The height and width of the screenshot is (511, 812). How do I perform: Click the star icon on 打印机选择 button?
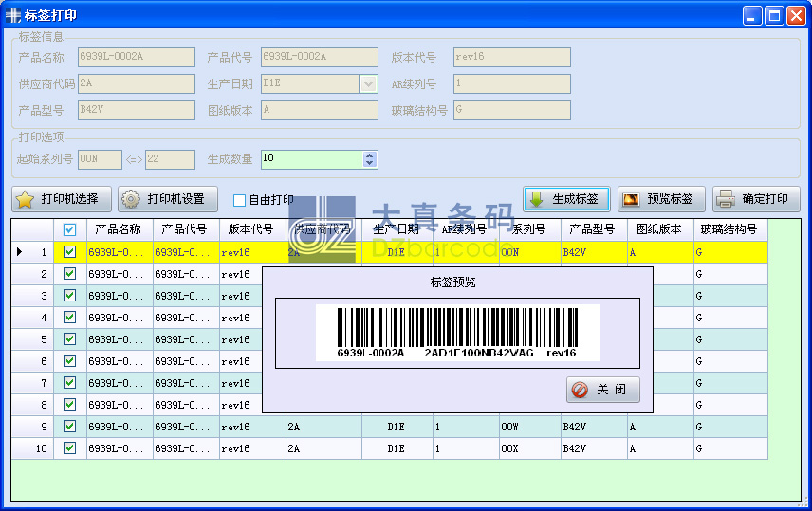click(x=25, y=199)
